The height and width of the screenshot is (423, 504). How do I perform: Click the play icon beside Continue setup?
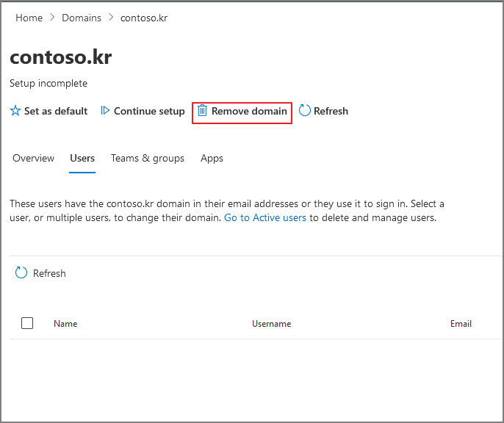point(105,110)
